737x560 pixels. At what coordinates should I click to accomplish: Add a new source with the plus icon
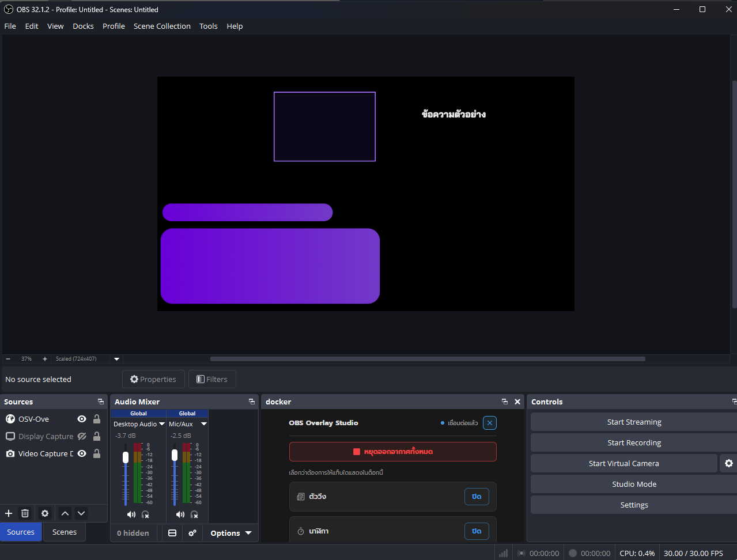click(9, 513)
